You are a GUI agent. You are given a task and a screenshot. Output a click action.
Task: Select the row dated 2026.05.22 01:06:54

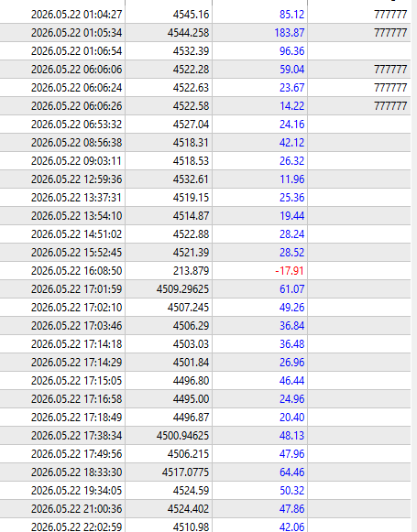(205, 51)
